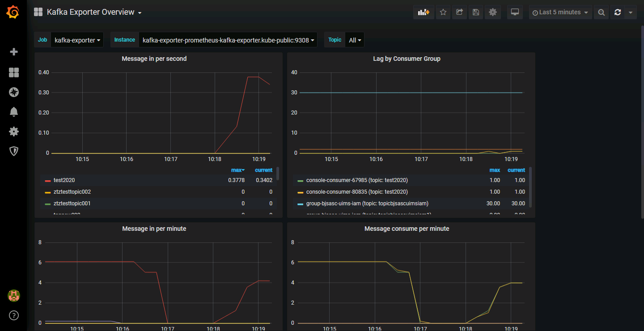Toggle the group-bjsasc-uims-iam series visibility

367,204
